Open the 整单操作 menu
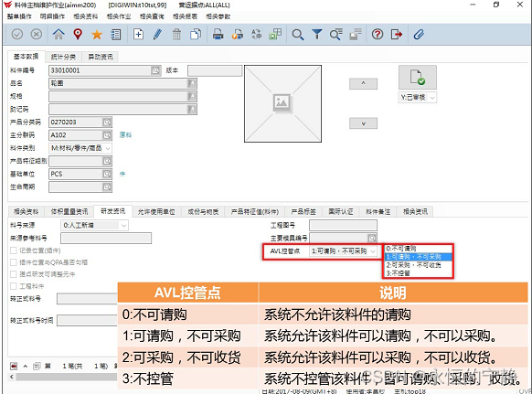This screenshot has height=394, width=532. 19,16
